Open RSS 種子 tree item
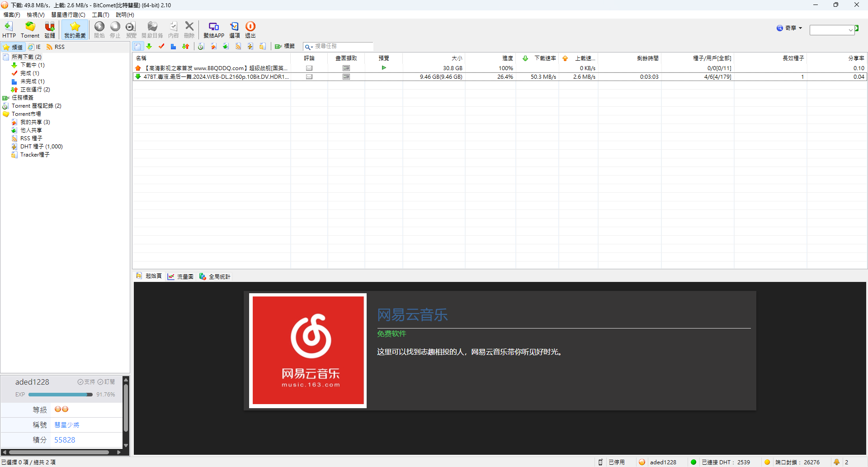The width and height of the screenshot is (868, 467). [x=31, y=138]
